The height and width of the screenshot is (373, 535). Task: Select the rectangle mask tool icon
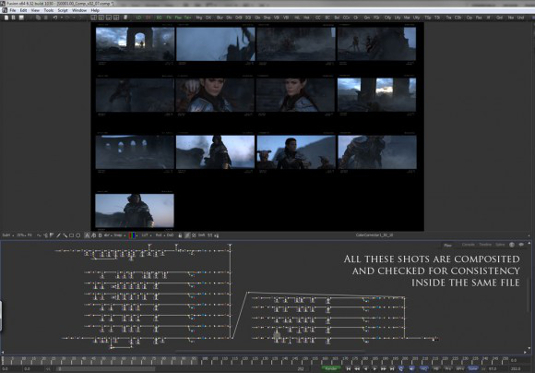[71, 235]
